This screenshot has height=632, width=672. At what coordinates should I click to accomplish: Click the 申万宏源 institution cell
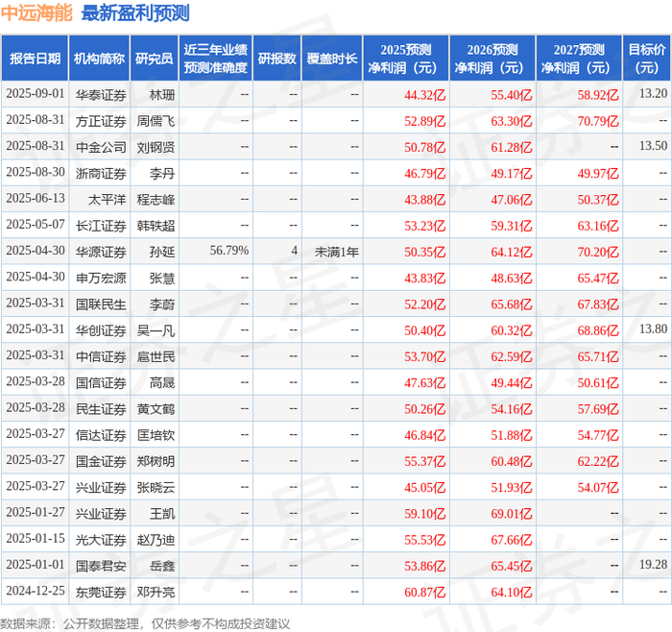(101, 278)
